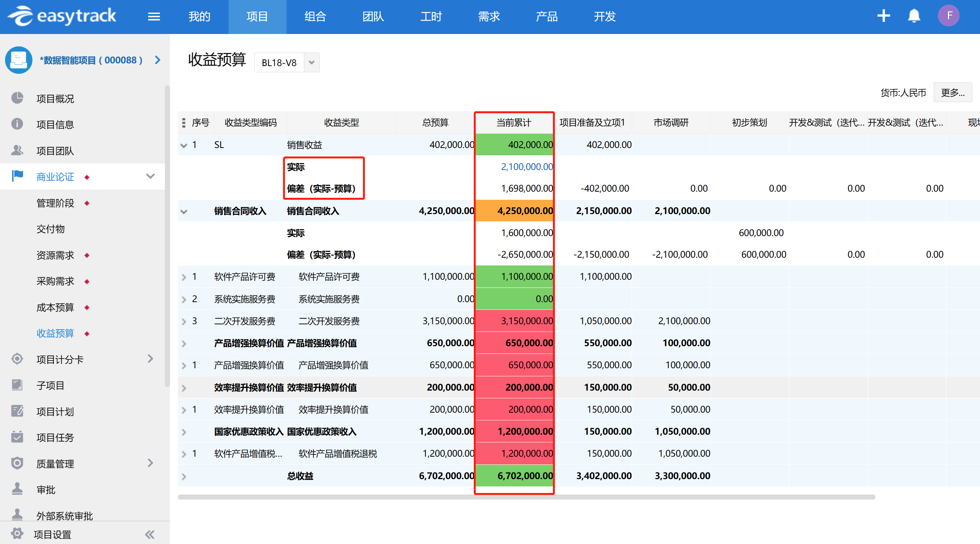Click the 质量管理 shield icon
The height and width of the screenshot is (544, 980).
point(17,463)
